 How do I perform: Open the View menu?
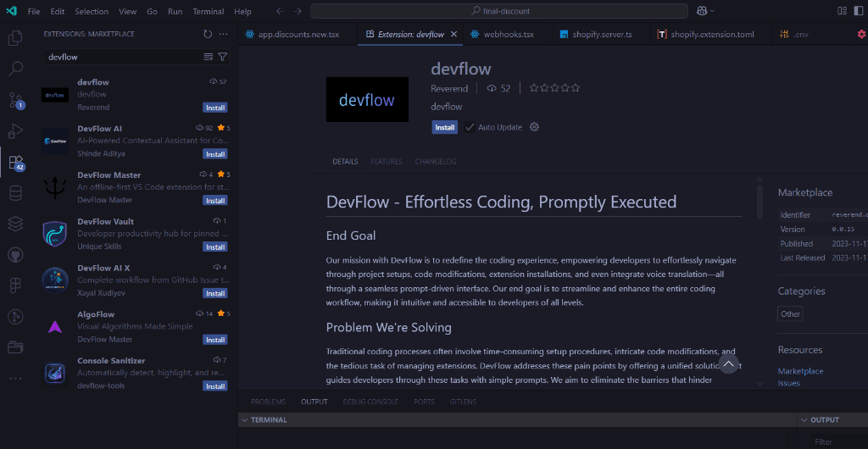[127, 11]
